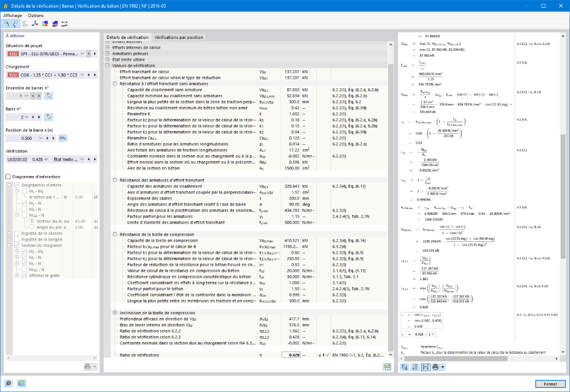This screenshot has height=392, width=570.
Task: Expand the État limite ultime section
Action: (107, 60)
